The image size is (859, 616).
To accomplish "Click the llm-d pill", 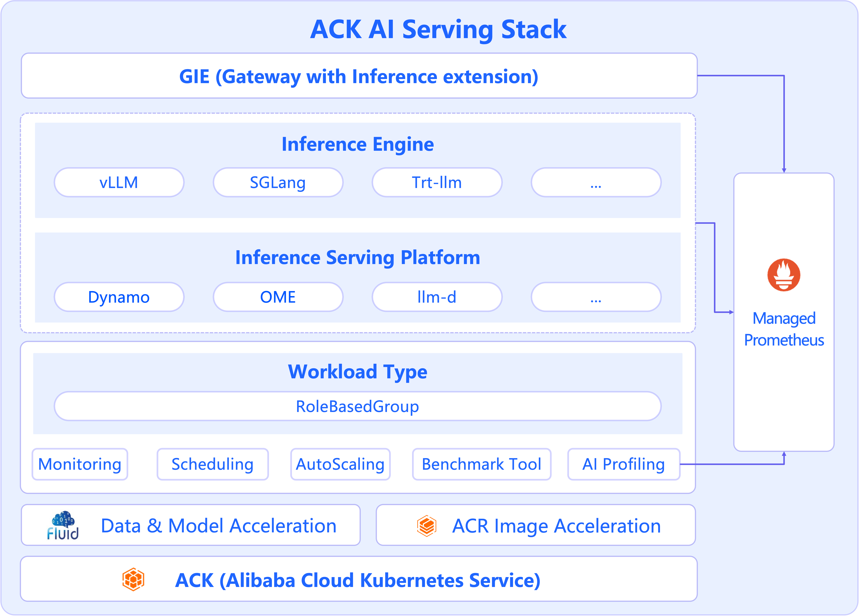I will 437,297.
